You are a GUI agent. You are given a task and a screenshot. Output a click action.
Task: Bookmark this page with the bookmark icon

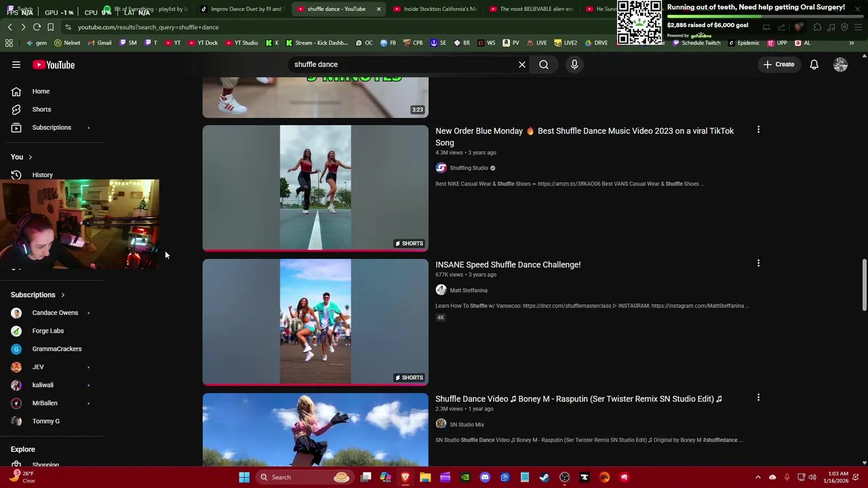click(50, 27)
